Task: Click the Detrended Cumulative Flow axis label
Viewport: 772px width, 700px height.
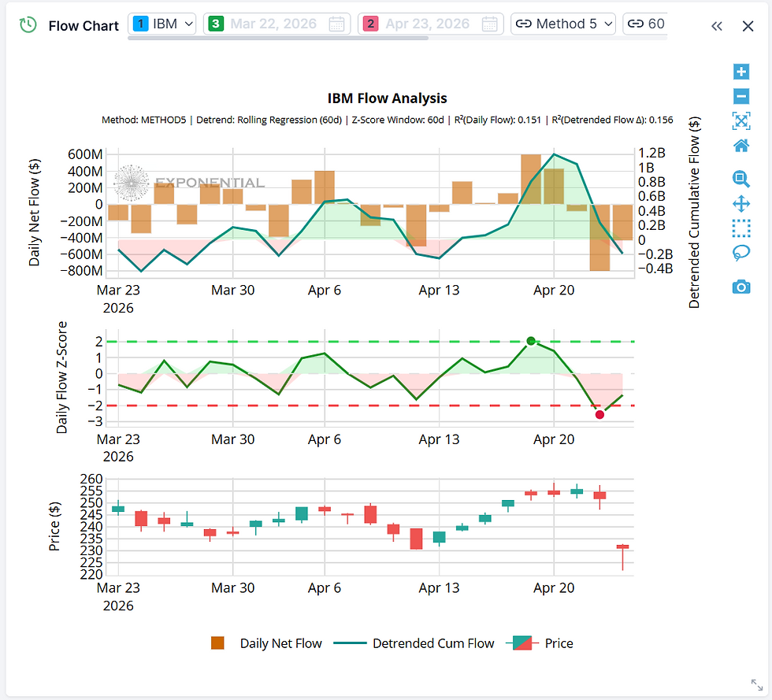Action: pyautogui.click(x=694, y=213)
